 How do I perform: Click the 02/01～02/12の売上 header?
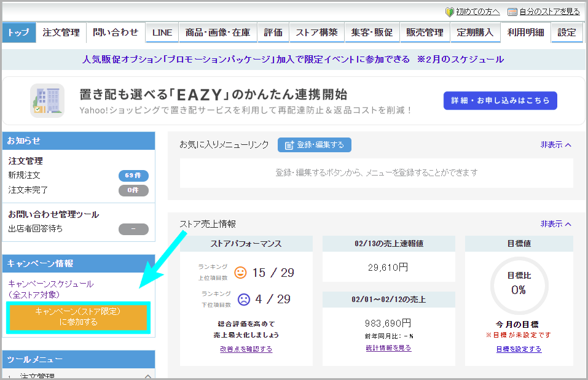point(389,300)
